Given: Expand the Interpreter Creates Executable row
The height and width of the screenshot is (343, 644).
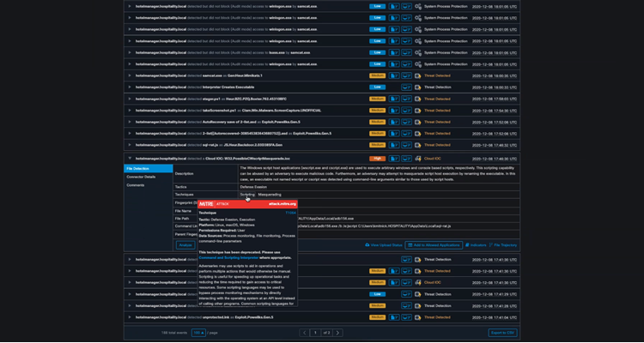Looking at the screenshot, I should point(130,87).
